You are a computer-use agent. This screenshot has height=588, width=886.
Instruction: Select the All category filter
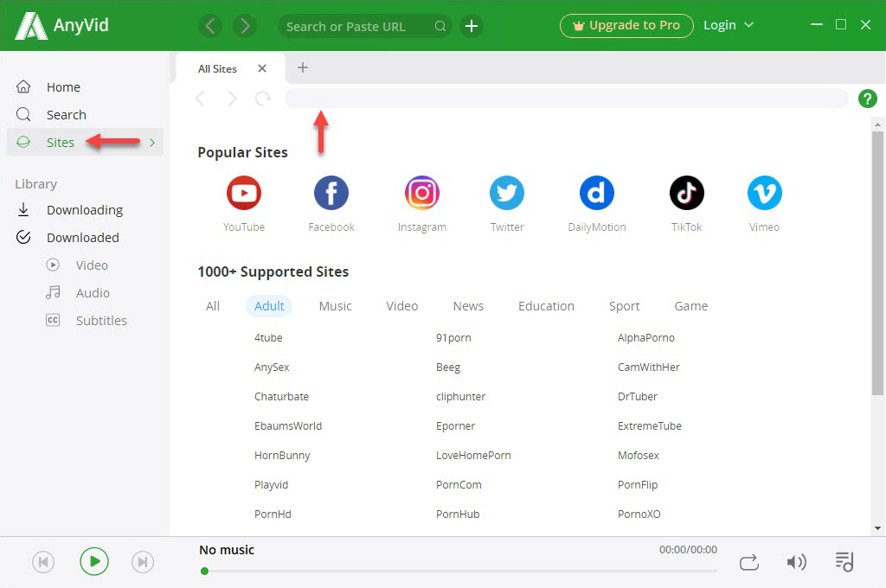coord(213,306)
